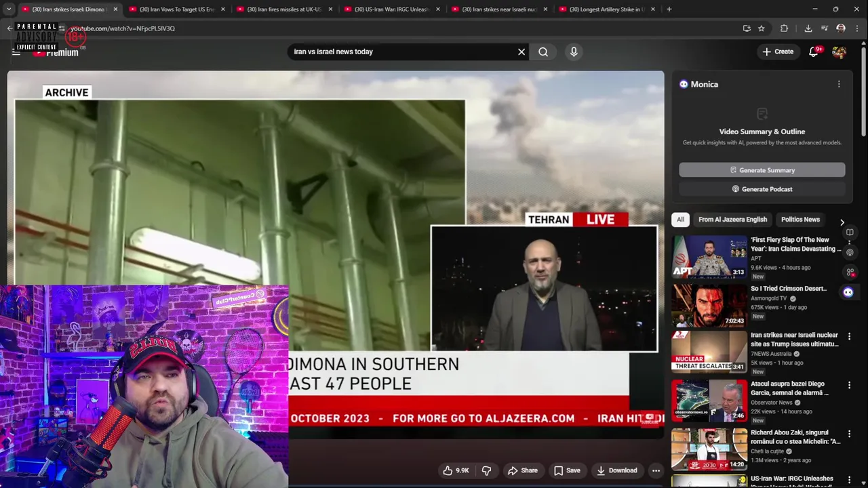Open 7NEWS 'Nuclear Threat Escalates' thumbnail
The image size is (868, 488).
coord(709,352)
